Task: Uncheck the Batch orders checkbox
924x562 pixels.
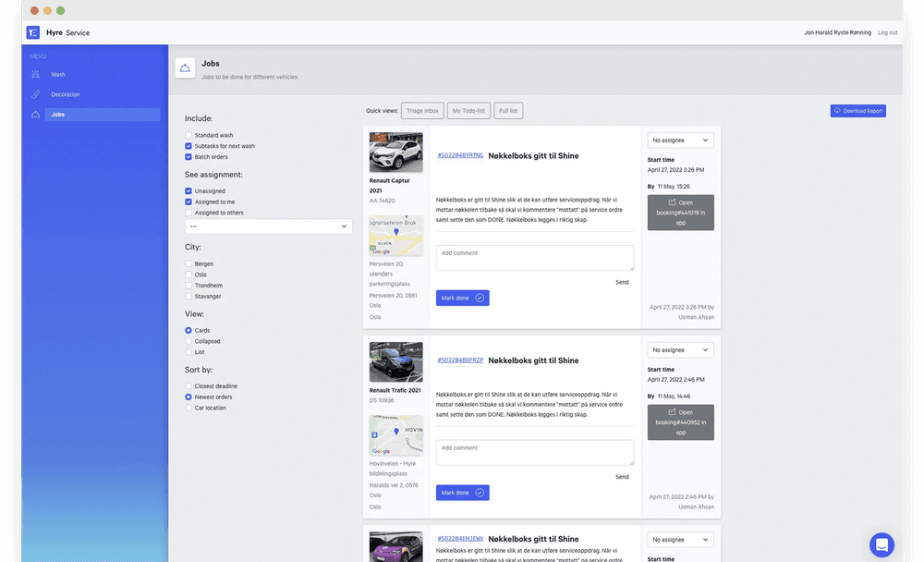Action: pyautogui.click(x=188, y=157)
